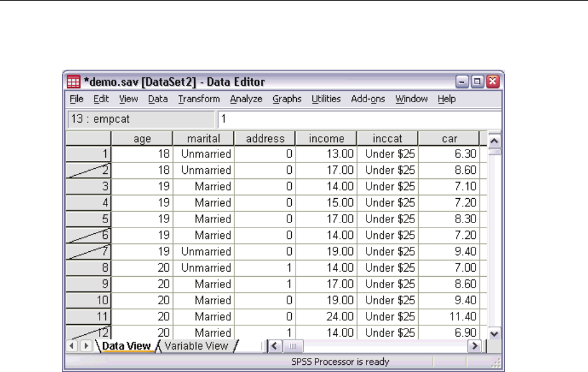Image resolution: width=588 pixels, height=372 pixels.
Task: Open the Analyze menu
Action: [x=246, y=98]
